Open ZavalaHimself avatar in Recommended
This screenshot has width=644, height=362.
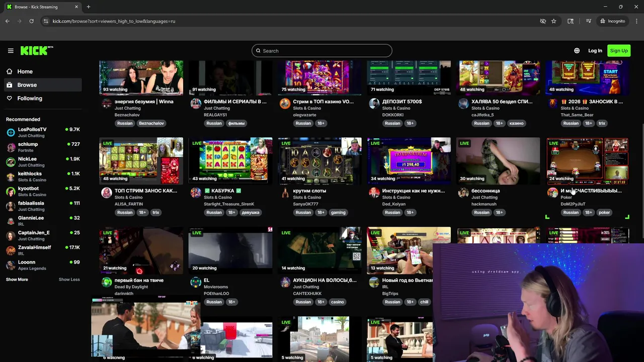[11, 250]
